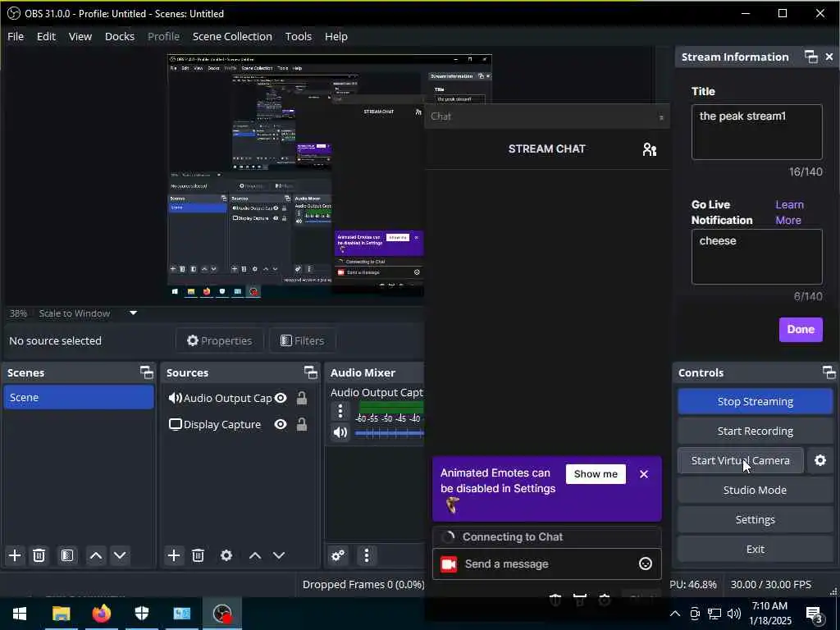The height and width of the screenshot is (630, 840).
Task: Open the Edit menu
Action: coord(46,36)
